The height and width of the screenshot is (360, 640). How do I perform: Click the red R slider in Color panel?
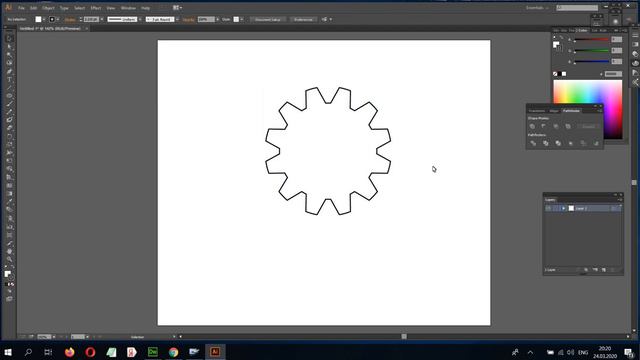point(592,40)
